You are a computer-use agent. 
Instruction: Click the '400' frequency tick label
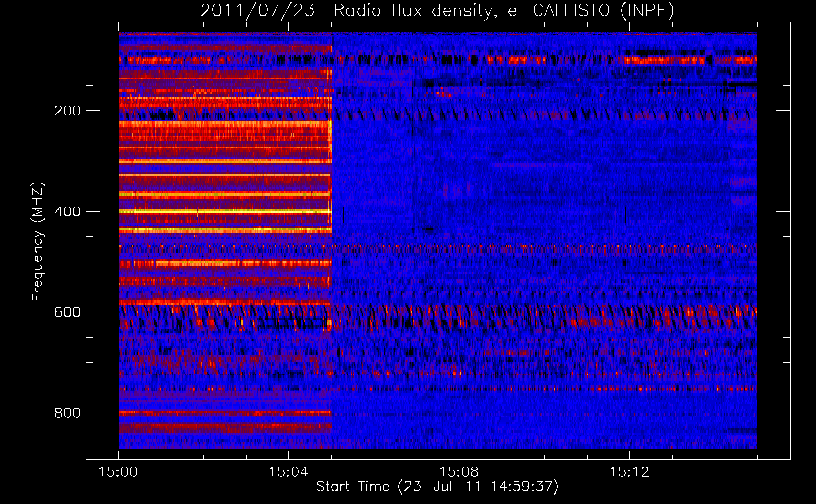(68, 212)
